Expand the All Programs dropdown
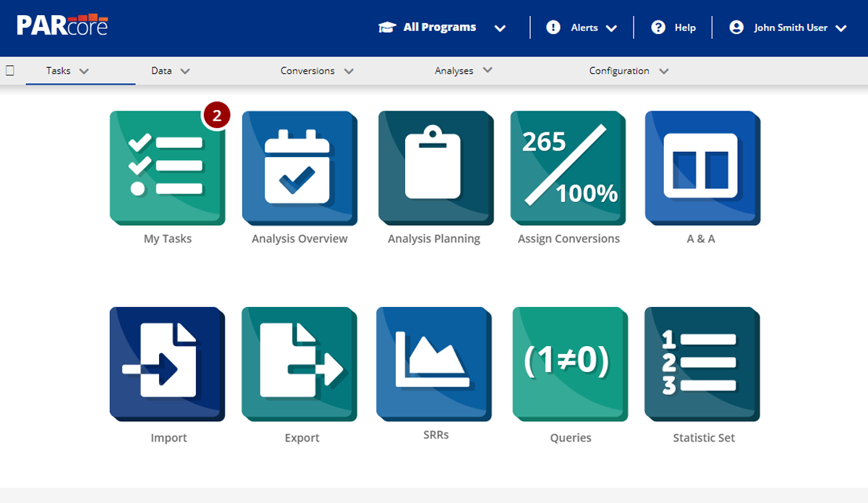 click(442, 28)
